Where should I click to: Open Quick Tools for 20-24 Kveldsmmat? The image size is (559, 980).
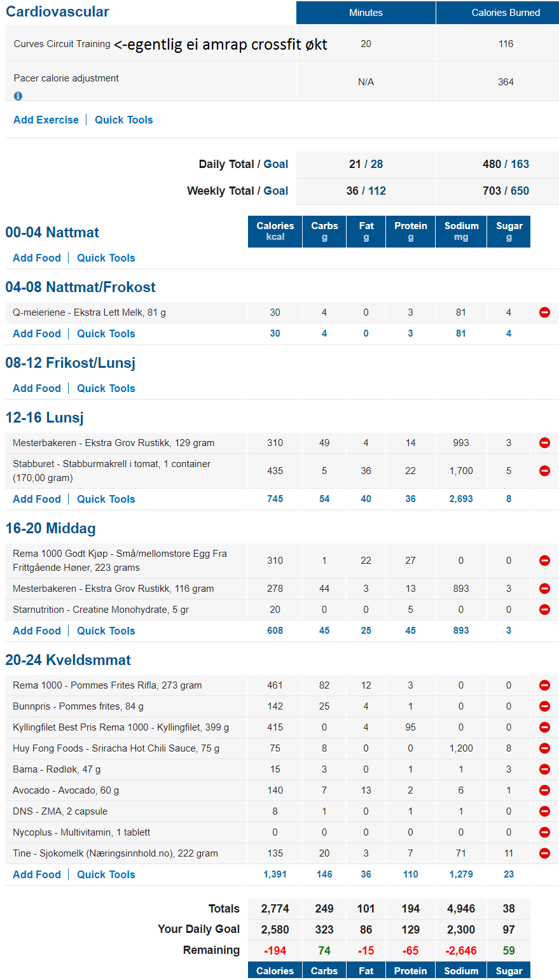click(x=106, y=874)
